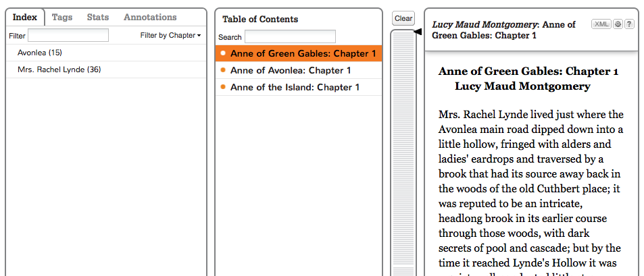This screenshot has width=644, height=276.
Task: Open the help question mark button
Action: tap(629, 24)
